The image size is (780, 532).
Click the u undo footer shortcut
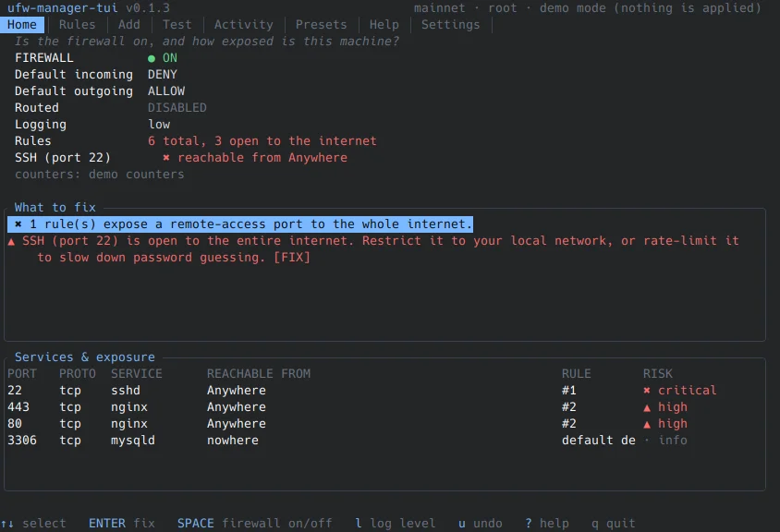[480, 523]
